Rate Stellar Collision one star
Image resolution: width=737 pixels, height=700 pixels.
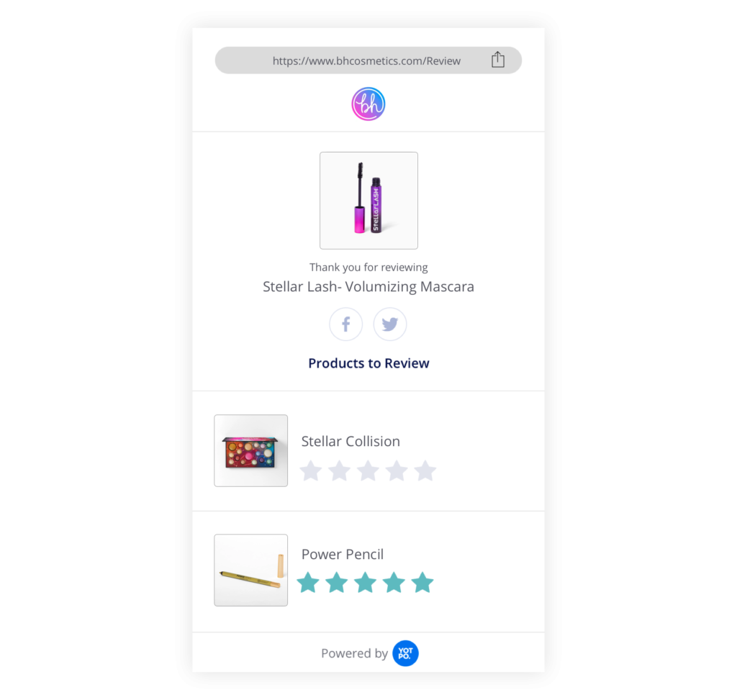[311, 471]
